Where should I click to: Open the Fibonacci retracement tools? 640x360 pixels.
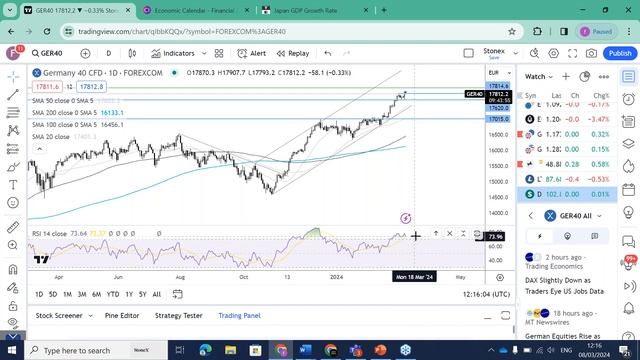tap(13, 112)
